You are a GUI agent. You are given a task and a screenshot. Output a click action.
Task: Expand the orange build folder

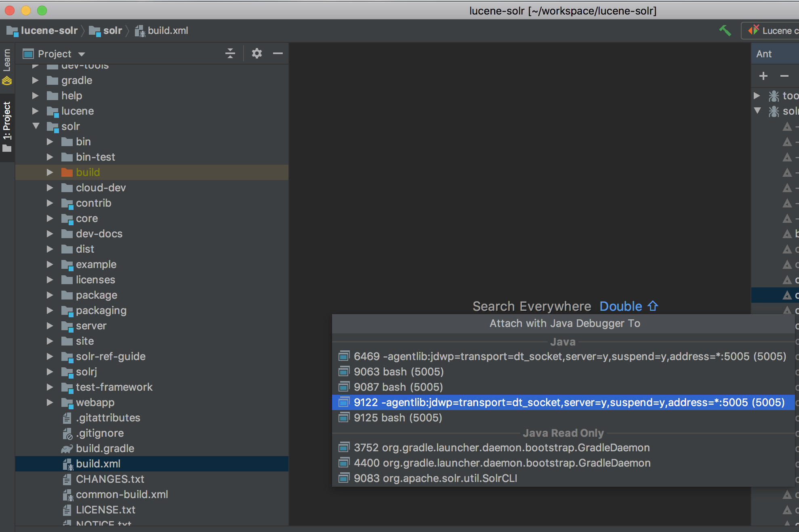coord(50,172)
